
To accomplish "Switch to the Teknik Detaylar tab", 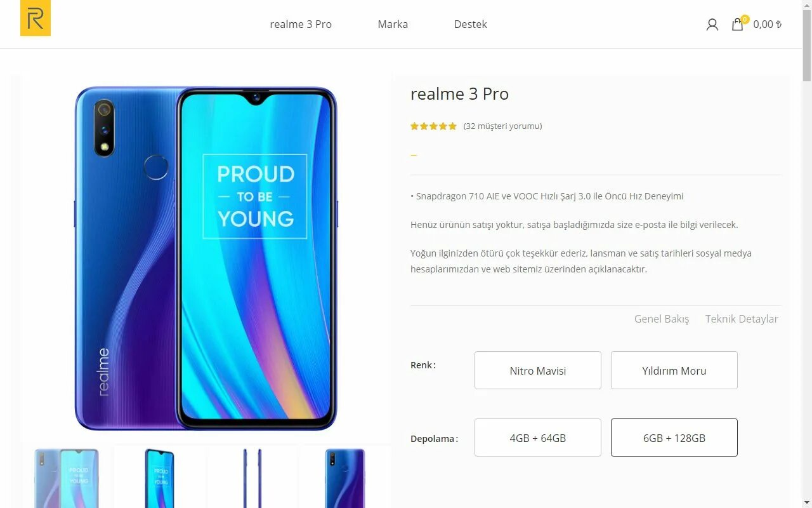I will pyautogui.click(x=742, y=319).
